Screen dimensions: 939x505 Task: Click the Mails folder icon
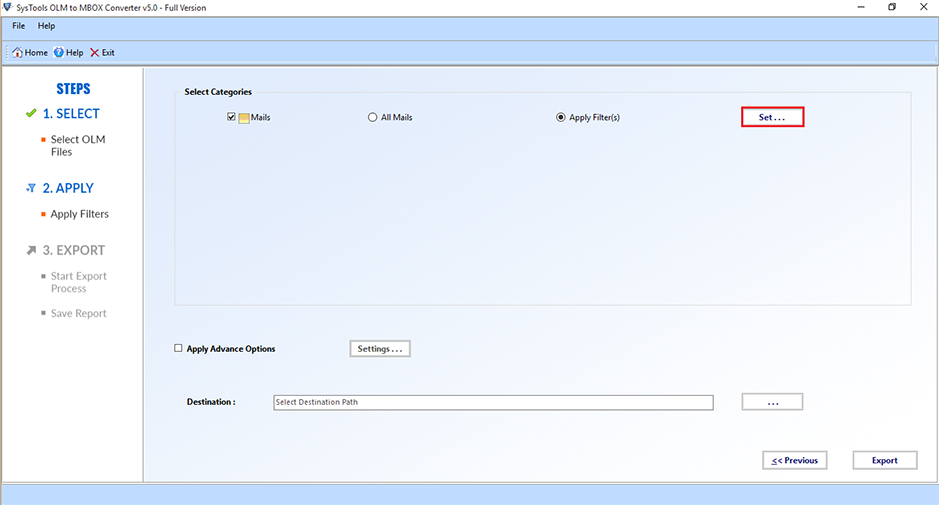point(243,118)
